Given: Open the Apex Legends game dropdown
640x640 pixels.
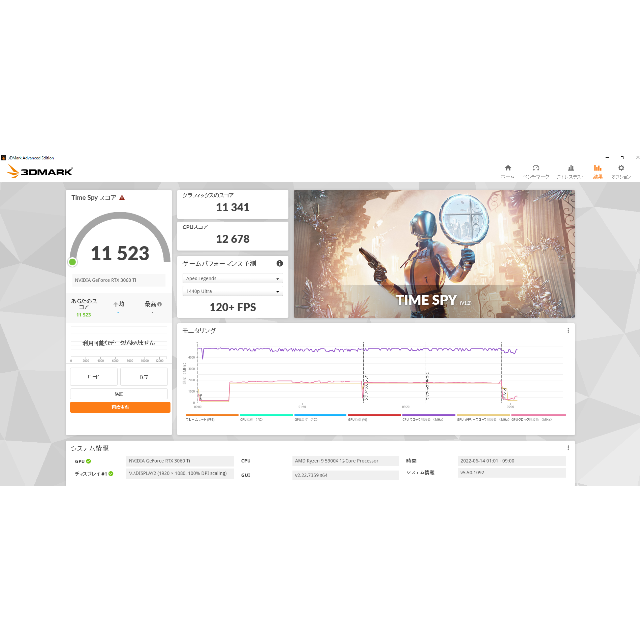Looking at the screenshot, I should (x=232, y=278).
